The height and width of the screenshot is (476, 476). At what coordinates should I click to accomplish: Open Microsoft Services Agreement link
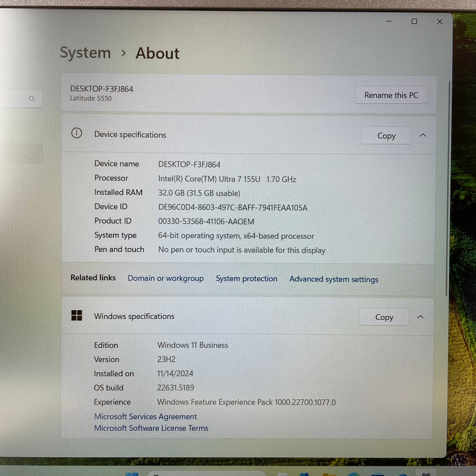[x=145, y=417]
